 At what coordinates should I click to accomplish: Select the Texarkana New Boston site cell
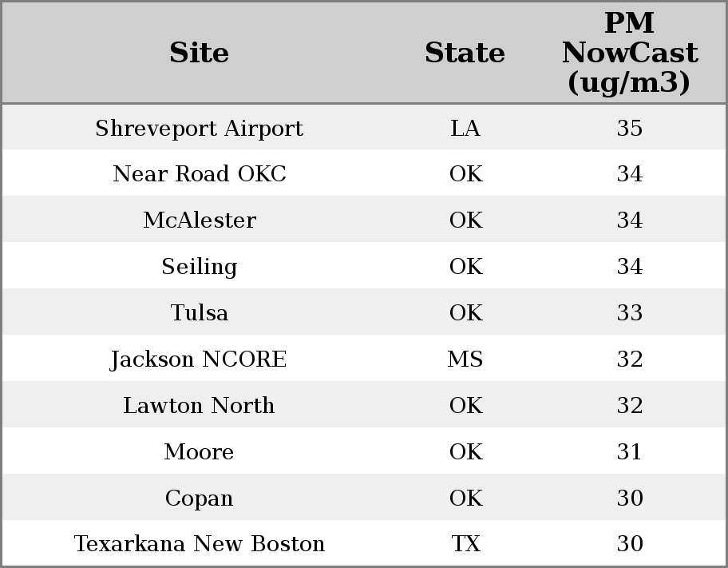pyautogui.click(x=199, y=544)
